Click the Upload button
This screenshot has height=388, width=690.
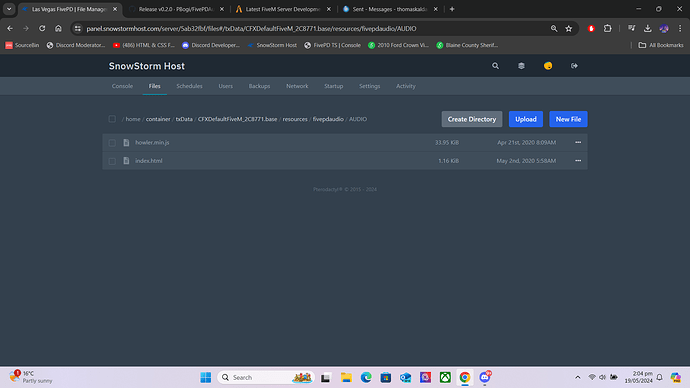tap(526, 119)
